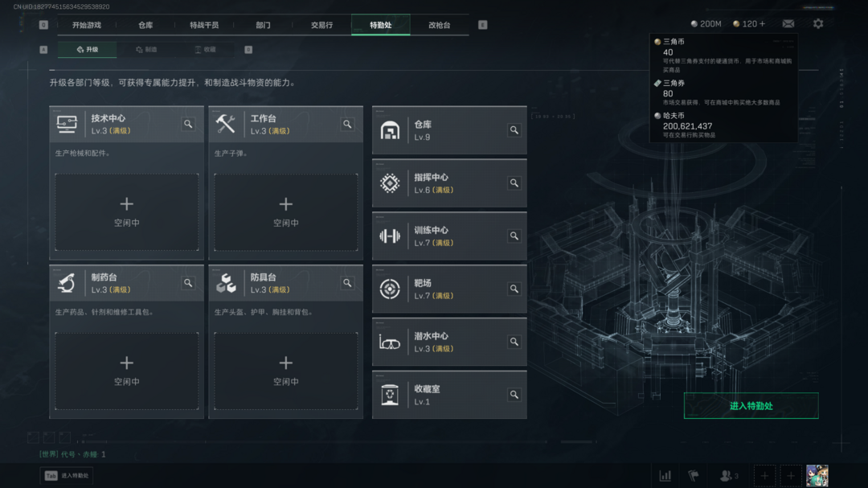Click magnifier icon on 仓库 row
This screenshot has height=488, width=868.
pyautogui.click(x=514, y=130)
